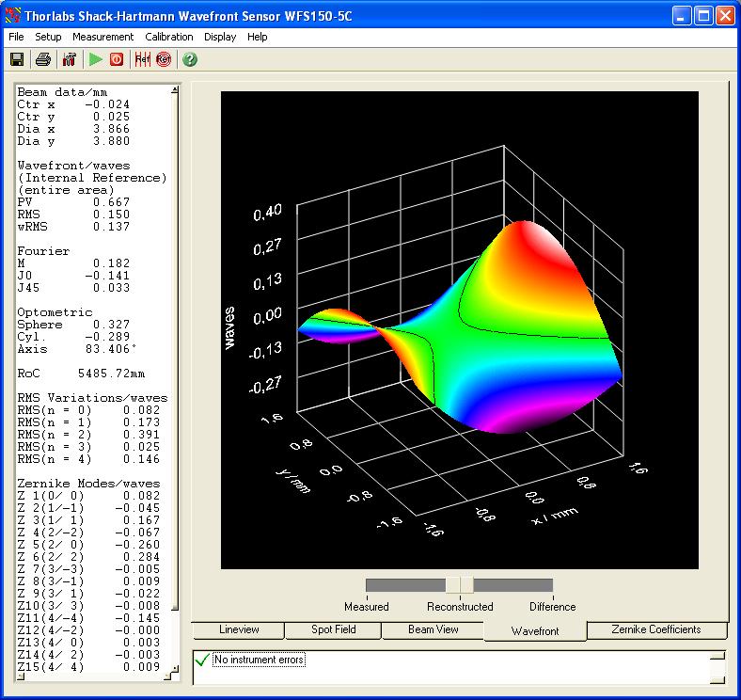
Task: Click the 'J0 -0.141' Fourier row
Action: pos(73,276)
